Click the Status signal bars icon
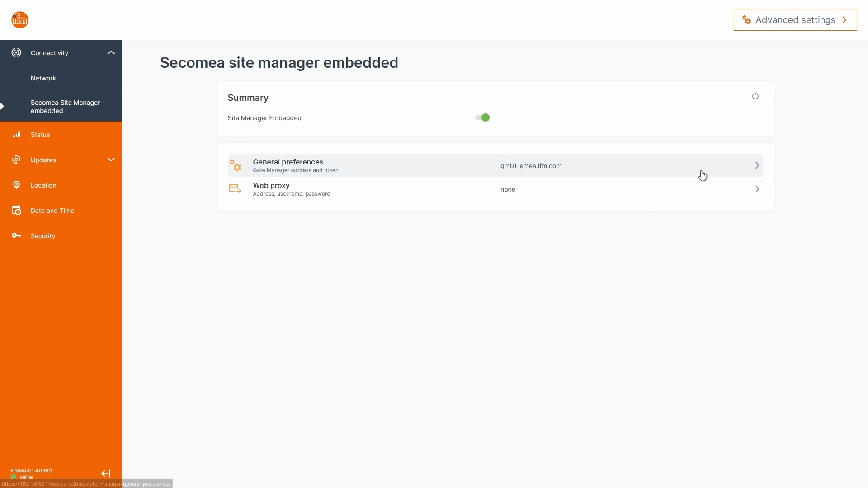 coord(17,135)
